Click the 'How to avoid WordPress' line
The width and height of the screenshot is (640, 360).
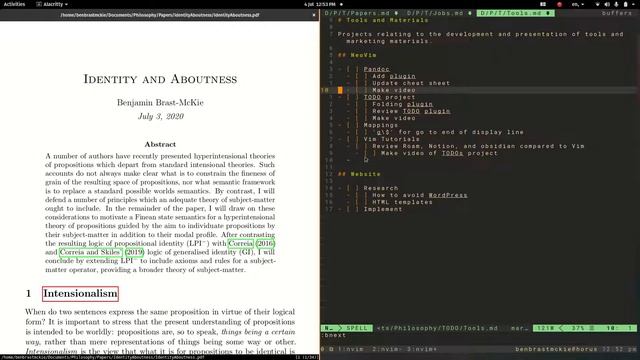[420, 195]
